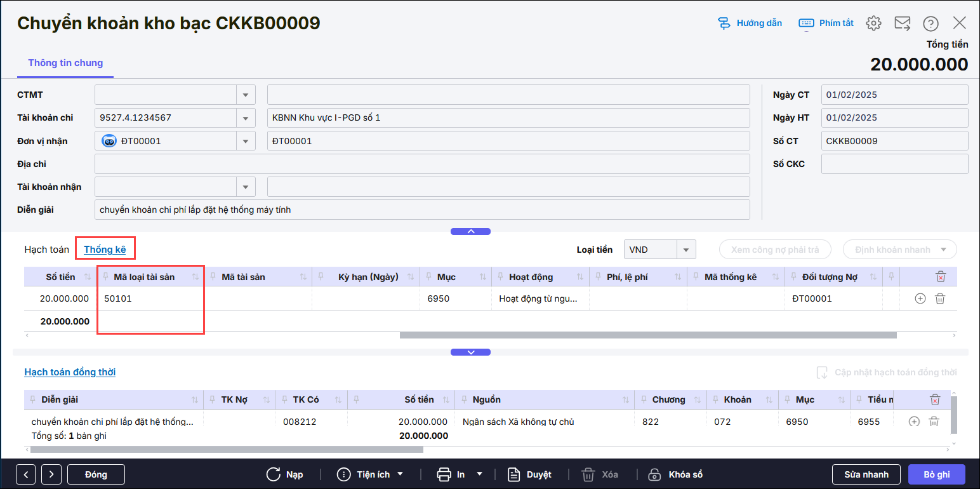
Task: Open the help question mark icon
Action: point(930,23)
